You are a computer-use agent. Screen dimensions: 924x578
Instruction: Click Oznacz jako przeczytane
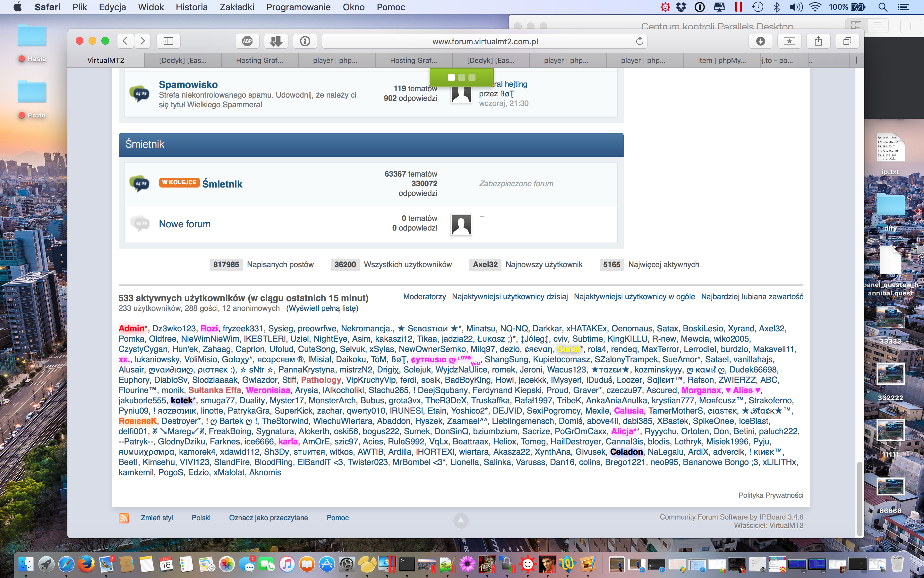pyautogui.click(x=269, y=518)
